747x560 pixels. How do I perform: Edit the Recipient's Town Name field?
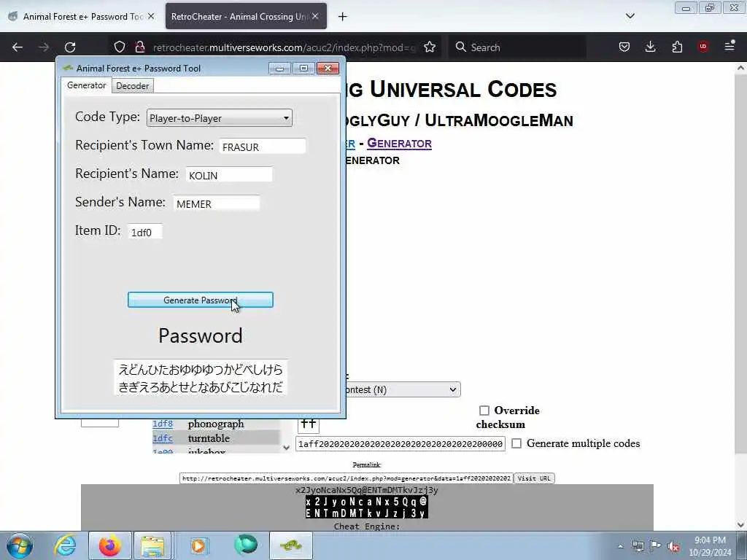click(x=263, y=147)
